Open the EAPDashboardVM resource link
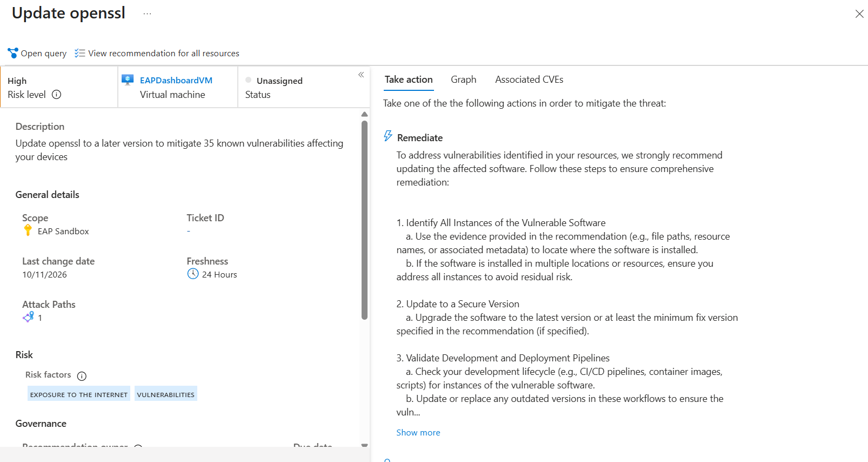 [x=176, y=80]
